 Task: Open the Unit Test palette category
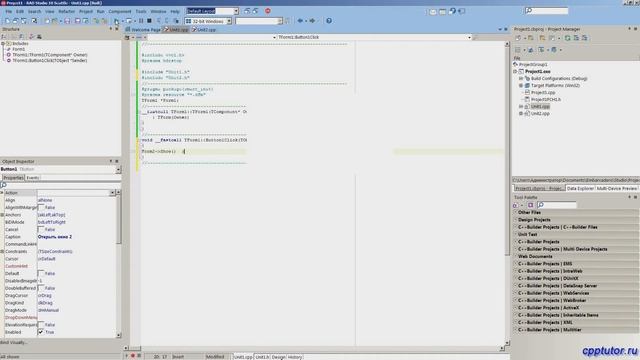coord(528,234)
